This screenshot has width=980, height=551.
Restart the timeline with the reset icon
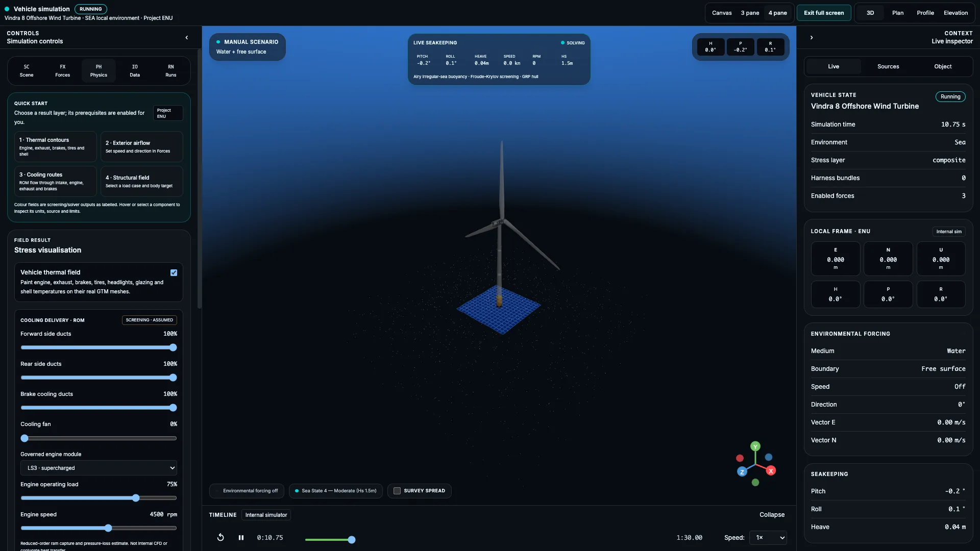(220, 537)
